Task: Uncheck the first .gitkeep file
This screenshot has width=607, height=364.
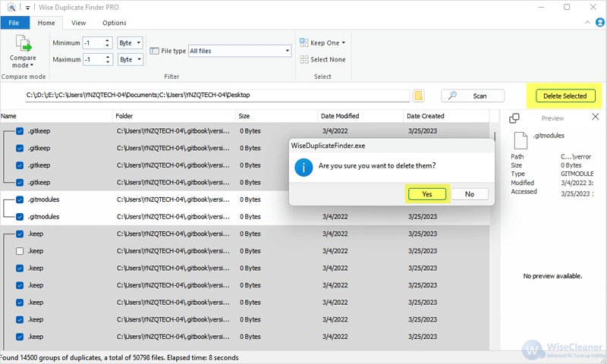Action: (x=20, y=131)
